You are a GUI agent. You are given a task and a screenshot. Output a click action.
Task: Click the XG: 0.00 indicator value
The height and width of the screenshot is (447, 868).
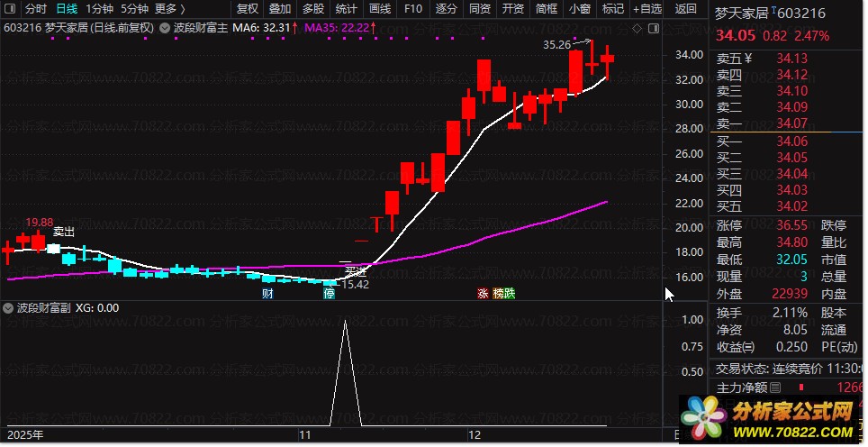tap(97, 308)
